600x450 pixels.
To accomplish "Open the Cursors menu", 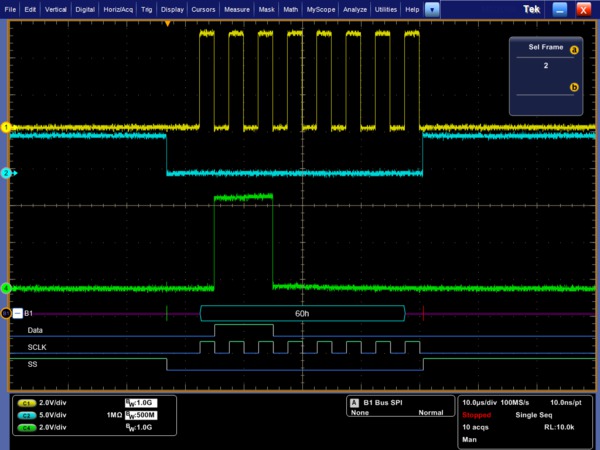I will (x=205, y=8).
